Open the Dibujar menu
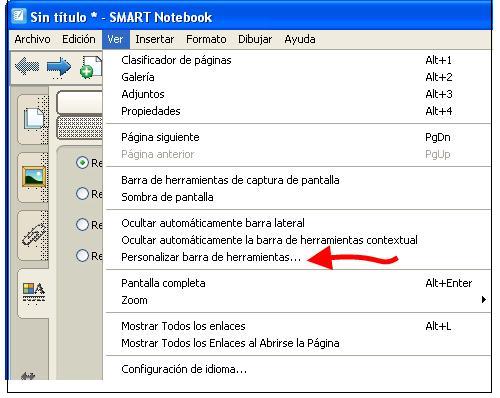The image size is (500, 398). pos(255,39)
